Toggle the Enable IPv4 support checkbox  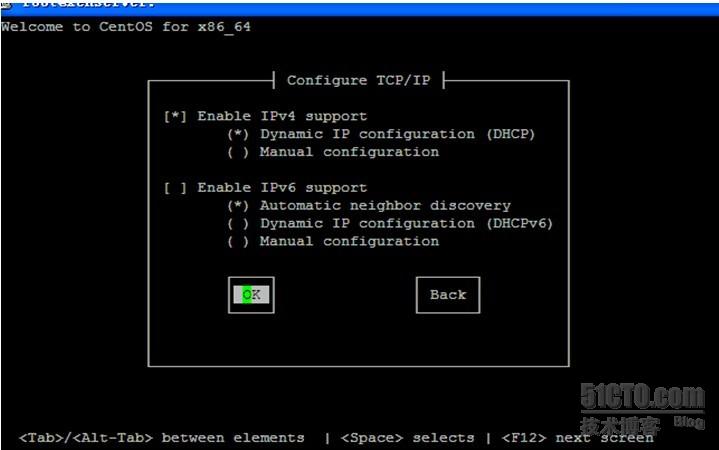coord(176,117)
